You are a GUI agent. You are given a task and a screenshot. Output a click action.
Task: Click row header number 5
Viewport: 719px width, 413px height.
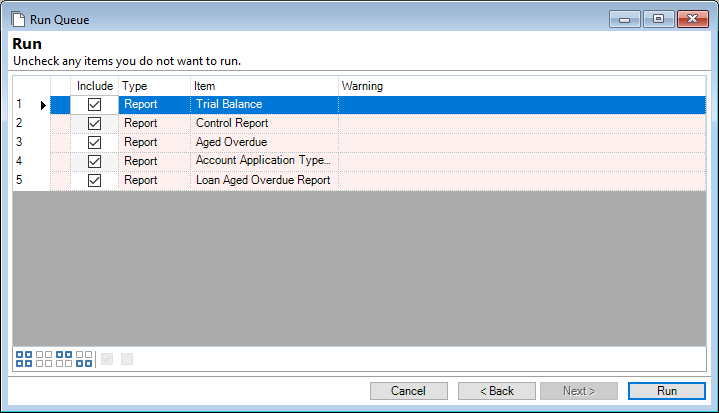click(x=31, y=181)
